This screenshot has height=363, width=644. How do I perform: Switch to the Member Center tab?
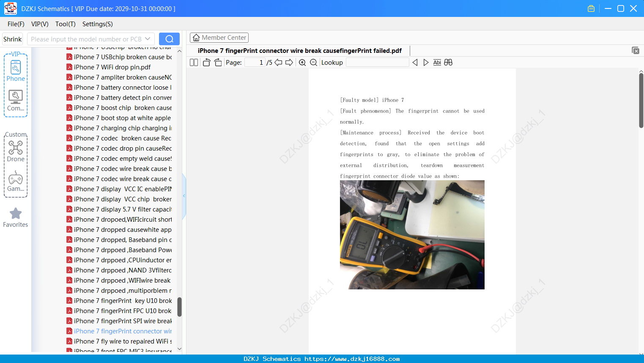tap(219, 38)
